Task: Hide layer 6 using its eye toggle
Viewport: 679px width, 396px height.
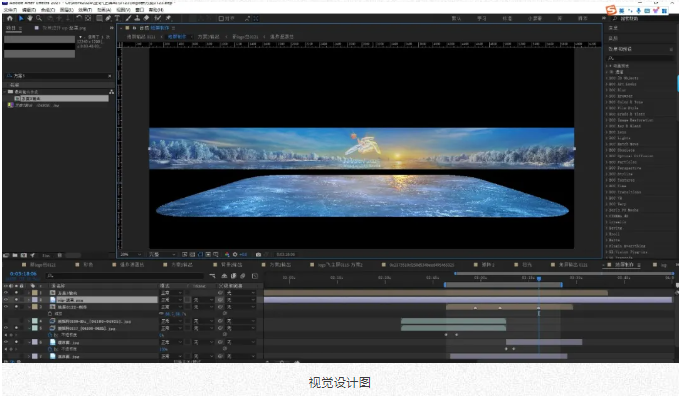Action: (6, 342)
